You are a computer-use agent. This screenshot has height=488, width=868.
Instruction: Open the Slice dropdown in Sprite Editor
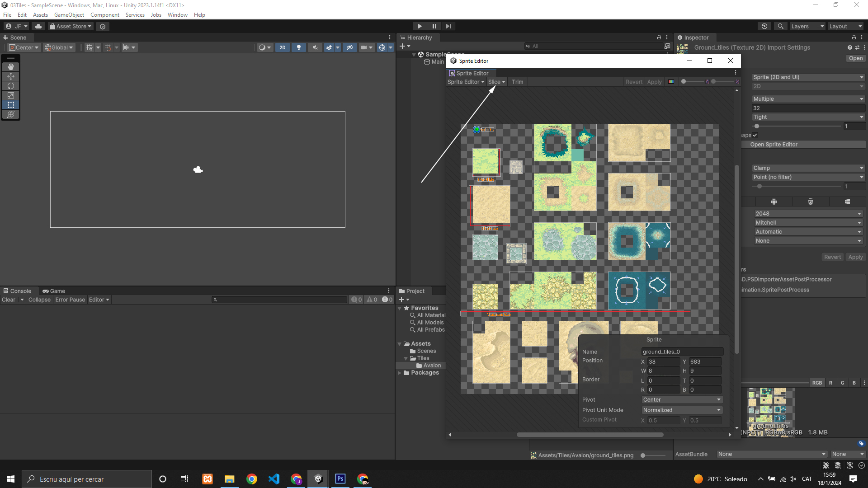click(x=496, y=82)
